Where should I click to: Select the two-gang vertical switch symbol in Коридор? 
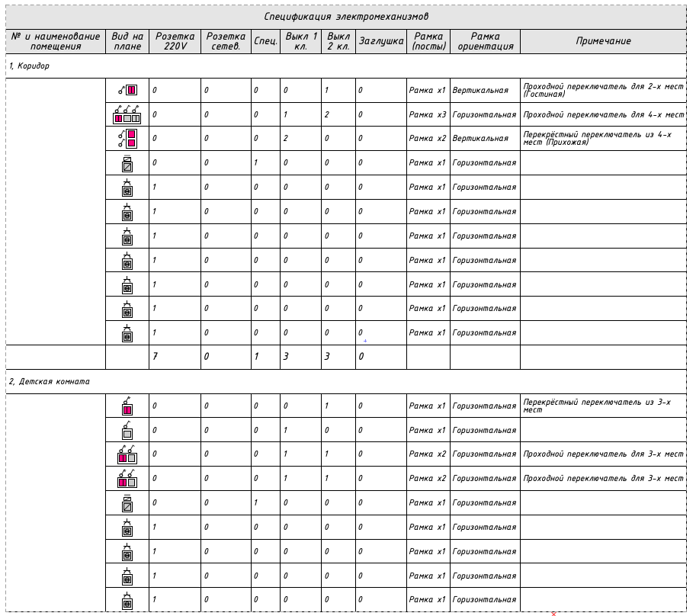coord(127,138)
